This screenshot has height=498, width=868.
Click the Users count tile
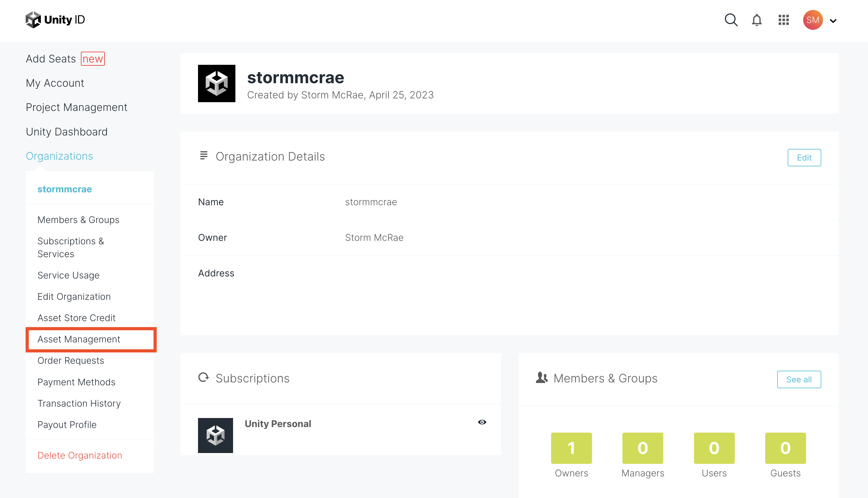[714, 448]
